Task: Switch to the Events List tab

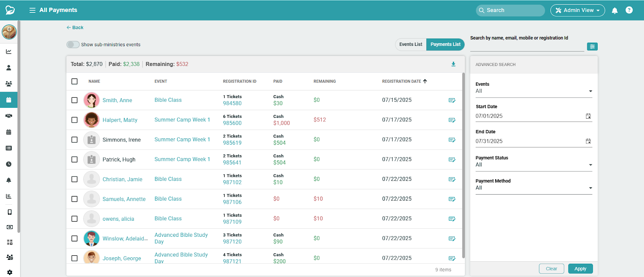Action: 411,44
